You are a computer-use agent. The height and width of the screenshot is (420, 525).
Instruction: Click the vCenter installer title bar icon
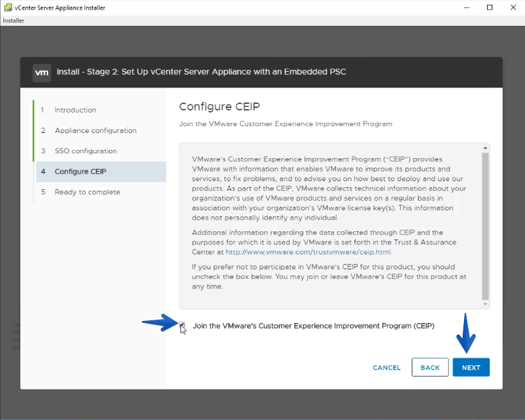[7, 7]
